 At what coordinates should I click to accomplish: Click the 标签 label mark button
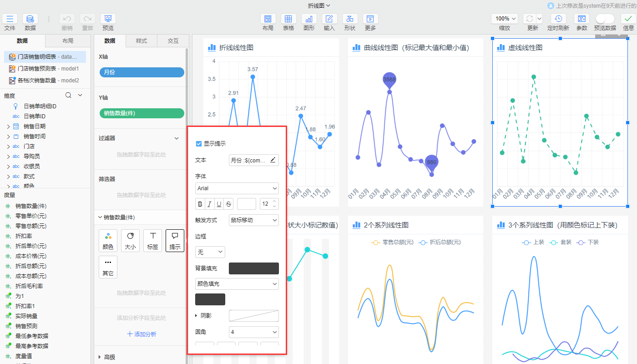pyautogui.click(x=152, y=241)
